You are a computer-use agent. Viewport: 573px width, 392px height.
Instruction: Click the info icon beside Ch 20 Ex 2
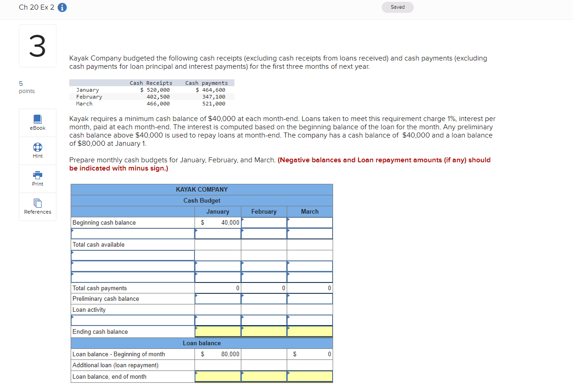[x=62, y=7]
